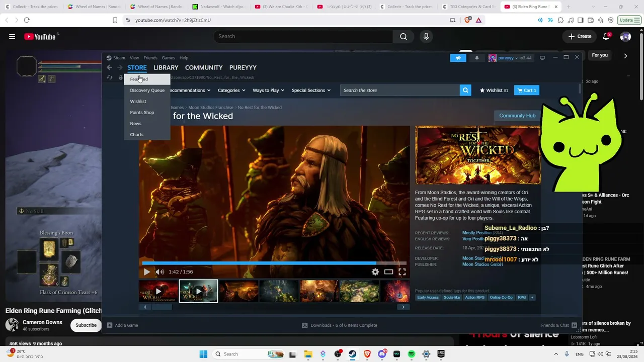
Task: Go forward in Steam client navigation
Action: (120, 67)
